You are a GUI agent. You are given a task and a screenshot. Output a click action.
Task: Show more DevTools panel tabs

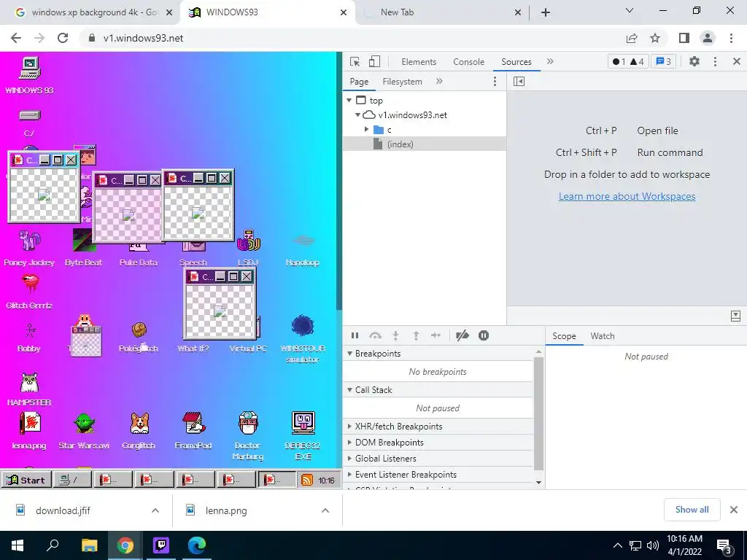(550, 61)
